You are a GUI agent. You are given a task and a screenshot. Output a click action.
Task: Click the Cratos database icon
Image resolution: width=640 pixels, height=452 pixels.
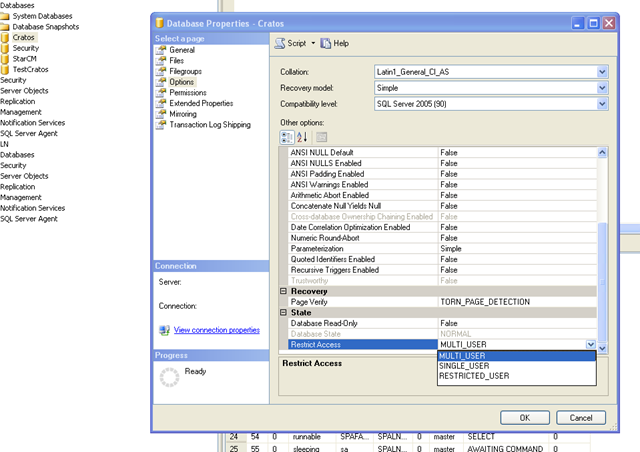click(4, 38)
